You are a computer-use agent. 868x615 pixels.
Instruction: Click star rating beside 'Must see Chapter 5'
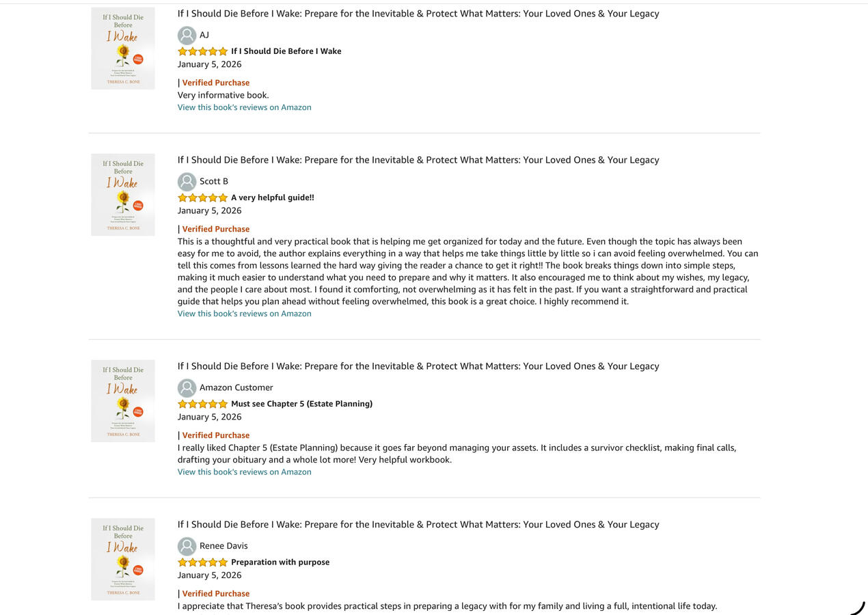[x=202, y=404]
